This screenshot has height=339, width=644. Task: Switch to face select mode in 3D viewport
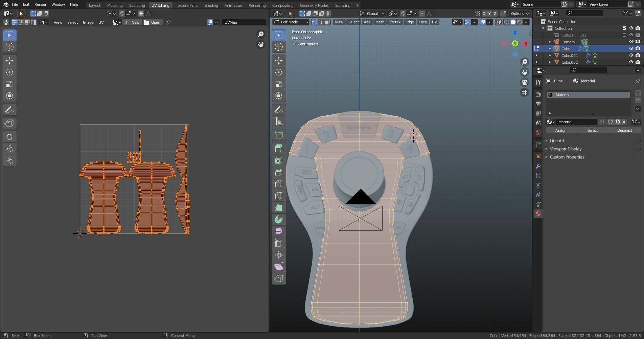pyautogui.click(x=327, y=22)
